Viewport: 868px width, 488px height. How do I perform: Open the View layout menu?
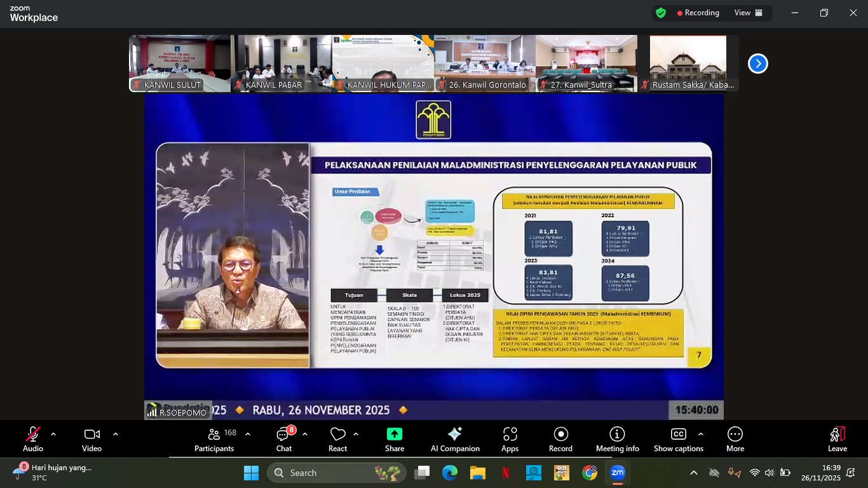(748, 13)
